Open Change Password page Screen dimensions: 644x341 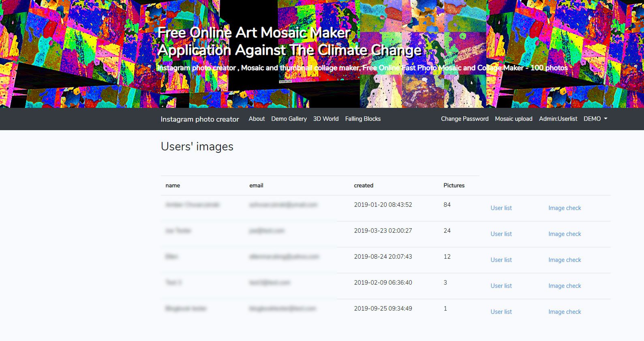[464, 119]
